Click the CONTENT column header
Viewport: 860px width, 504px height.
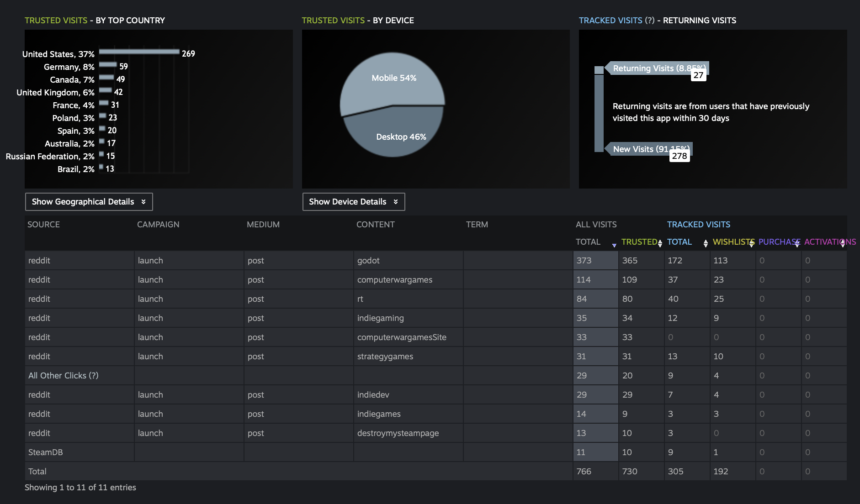click(x=375, y=225)
